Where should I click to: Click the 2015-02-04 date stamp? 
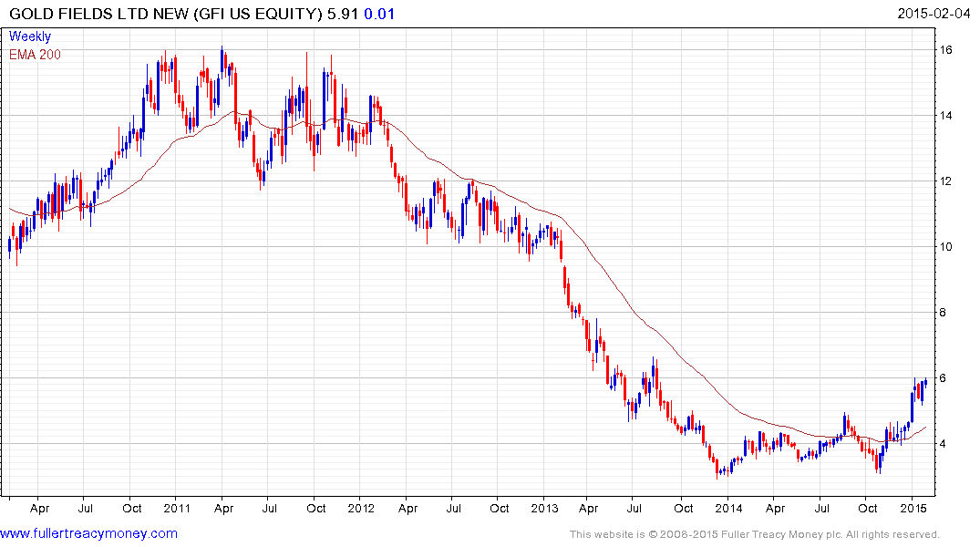(x=934, y=14)
